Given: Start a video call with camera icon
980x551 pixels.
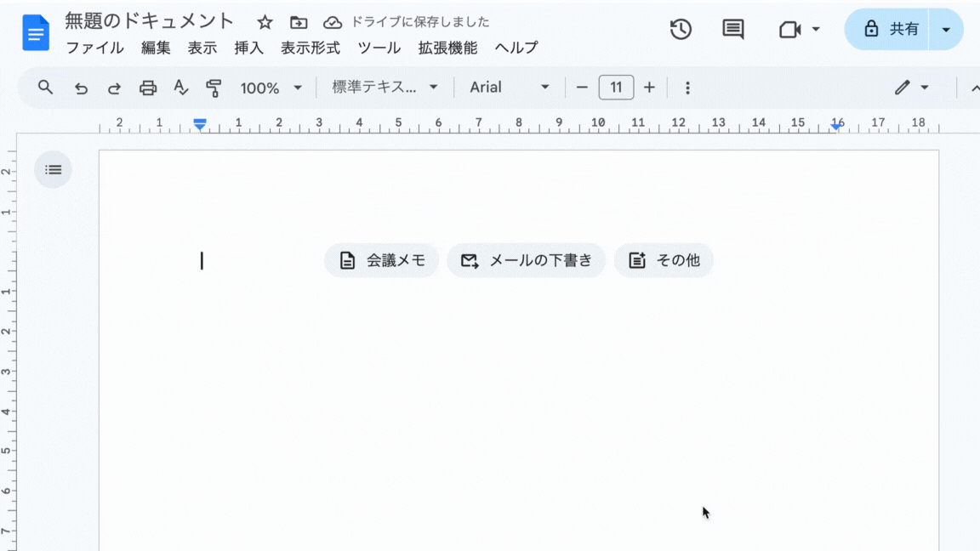Looking at the screenshot, I should click(x=790, y=29).
